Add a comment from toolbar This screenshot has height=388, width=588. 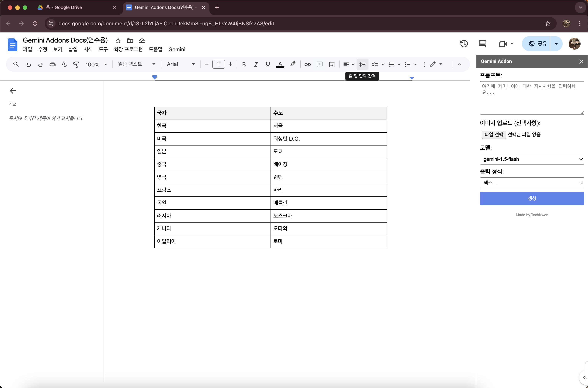pos(320,64)
